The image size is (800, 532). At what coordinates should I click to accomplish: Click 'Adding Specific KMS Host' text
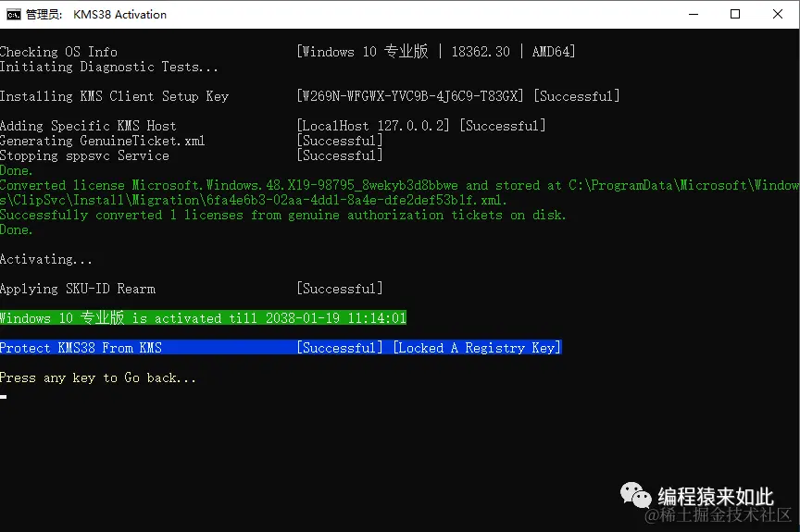[x=88, y=126]
